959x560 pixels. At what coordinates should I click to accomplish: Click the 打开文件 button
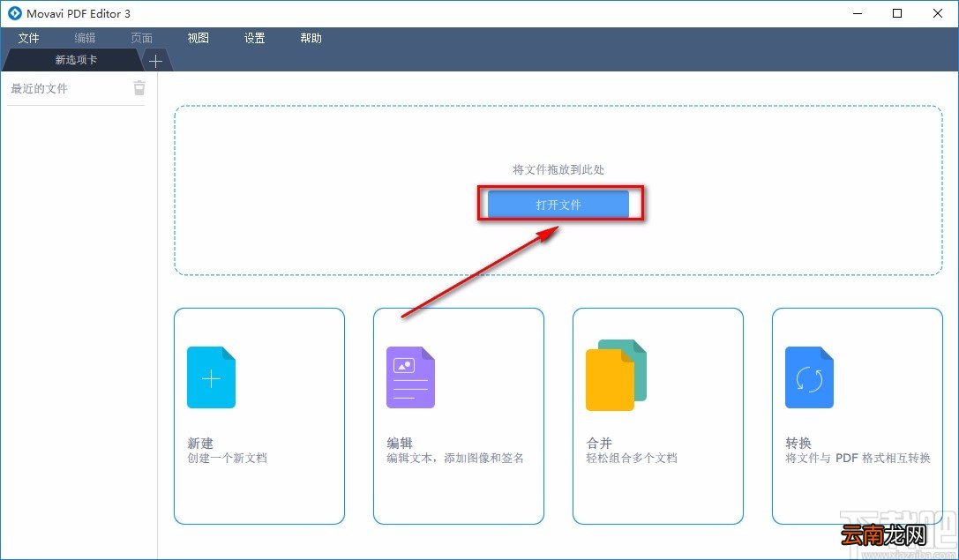pos(558,205)
